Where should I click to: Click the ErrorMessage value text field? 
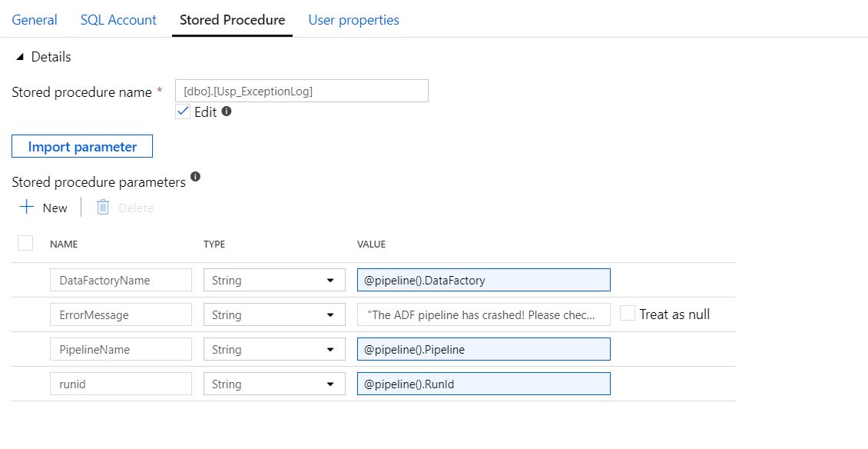483,315
